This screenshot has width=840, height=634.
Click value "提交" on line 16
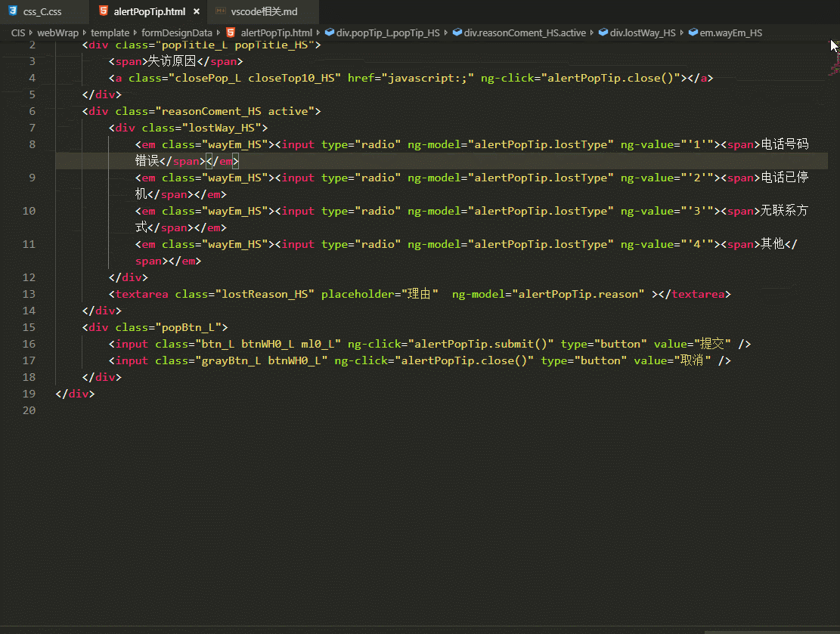coord(712,343)
